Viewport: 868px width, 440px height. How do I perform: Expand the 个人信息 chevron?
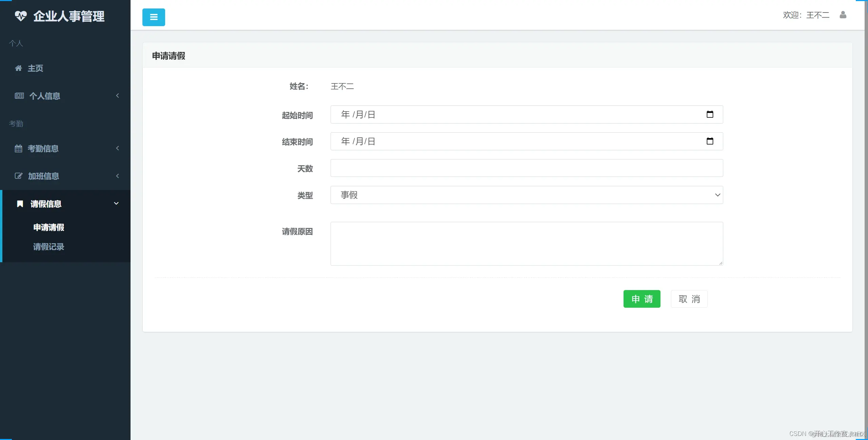coord(117,96)
